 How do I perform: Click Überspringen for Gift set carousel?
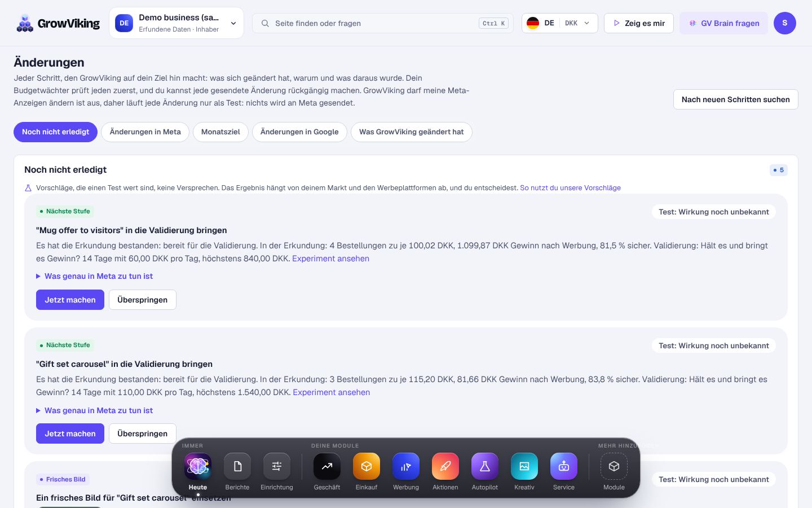[x=142, y=433]
